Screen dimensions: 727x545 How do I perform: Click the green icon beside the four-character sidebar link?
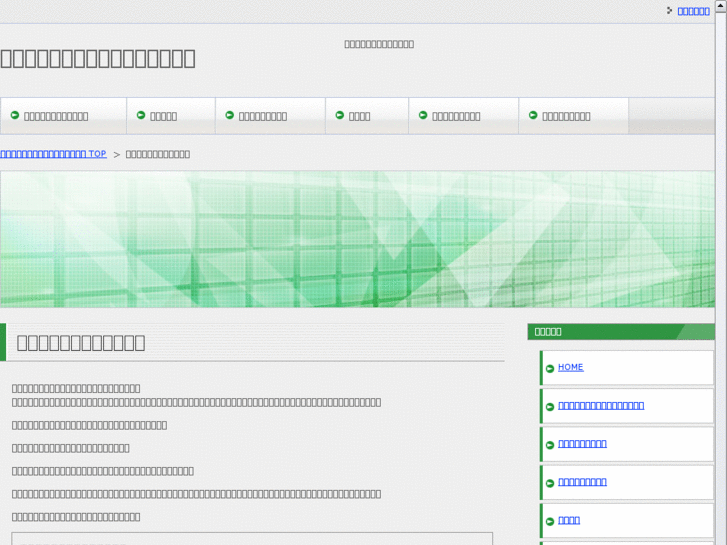point(550,522)
